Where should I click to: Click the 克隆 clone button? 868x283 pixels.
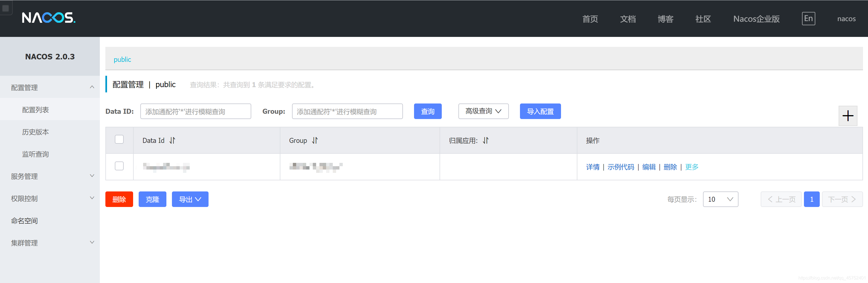pyautogui.click(x=152, y=199)
